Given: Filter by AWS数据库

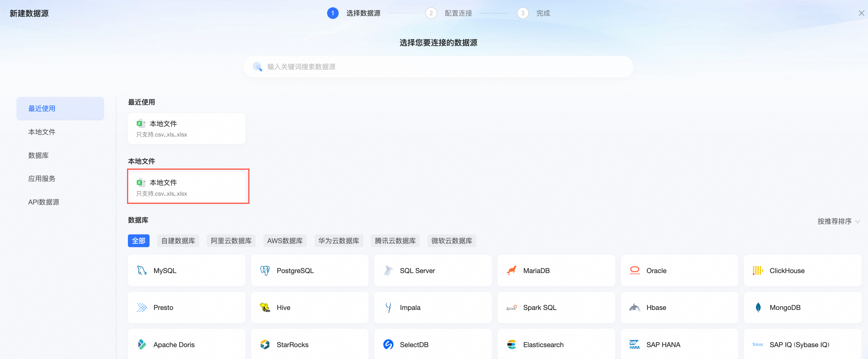Looking at the screenshot, I should [x=285, y=241].
